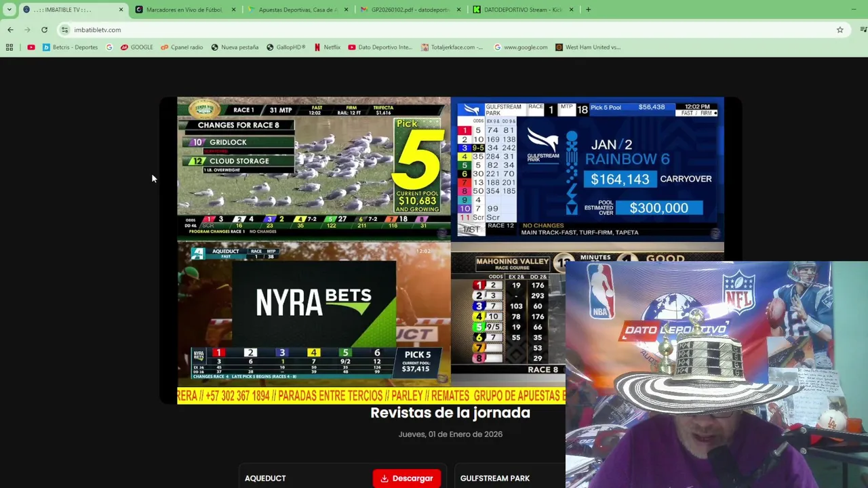868x488 pixels.
Task: Reload the current page
Action: coord(44,30)
